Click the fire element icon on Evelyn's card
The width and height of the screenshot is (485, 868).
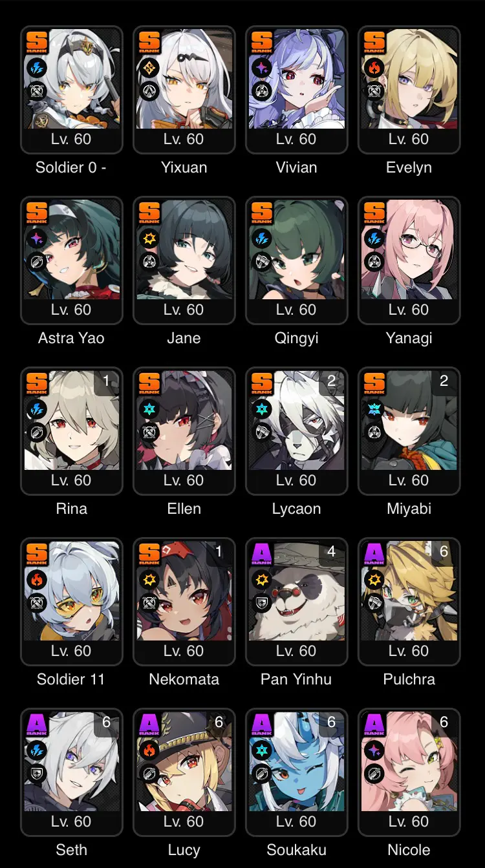click(374, 68)
